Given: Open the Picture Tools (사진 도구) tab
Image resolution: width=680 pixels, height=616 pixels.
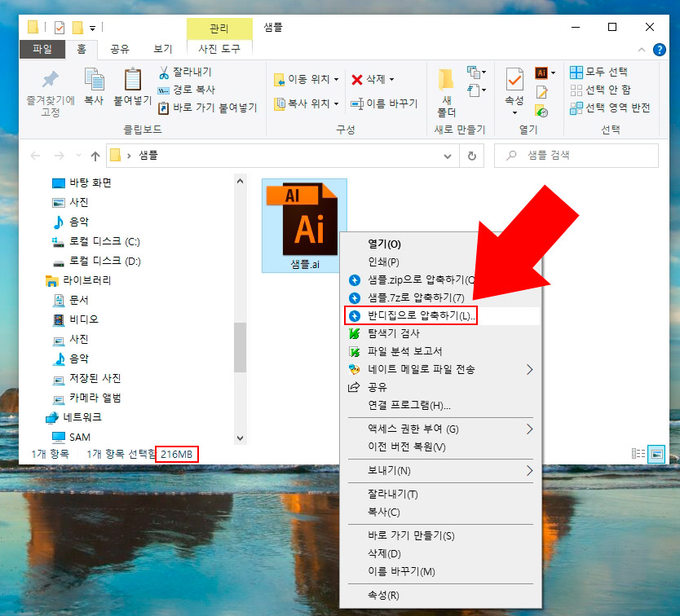Looking at the screenshot, I should click(x=219, y=49).
